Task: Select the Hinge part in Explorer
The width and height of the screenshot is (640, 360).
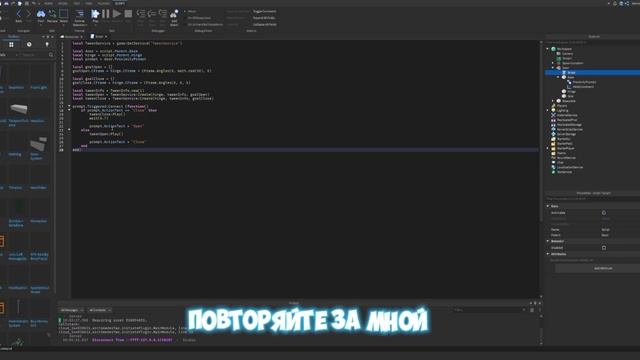Action: 571,91
